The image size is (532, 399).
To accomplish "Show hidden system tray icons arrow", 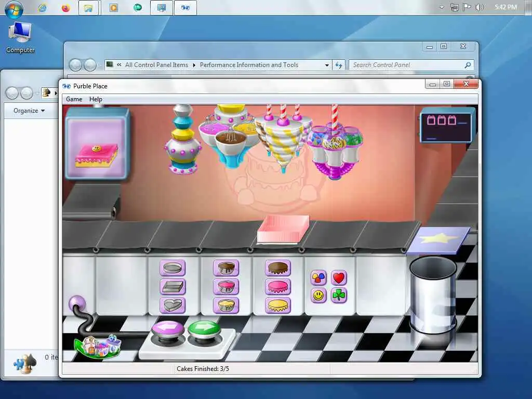I will (442, 7).
